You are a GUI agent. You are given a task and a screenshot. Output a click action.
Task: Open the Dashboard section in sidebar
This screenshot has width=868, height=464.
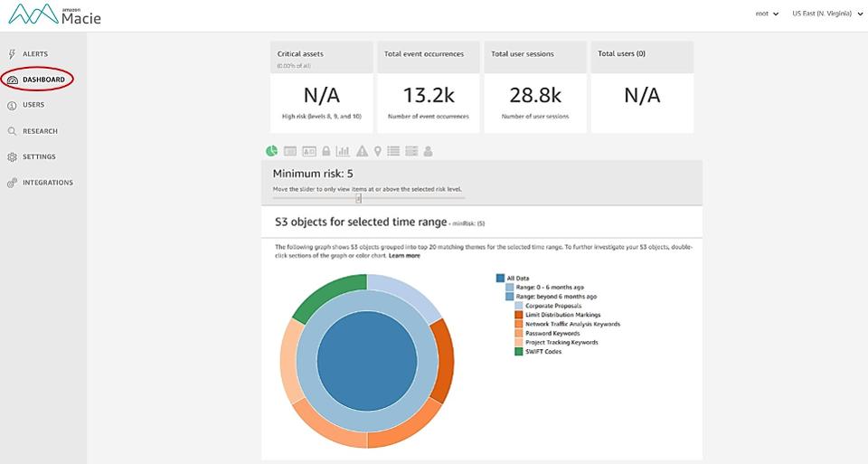(36, 80)
